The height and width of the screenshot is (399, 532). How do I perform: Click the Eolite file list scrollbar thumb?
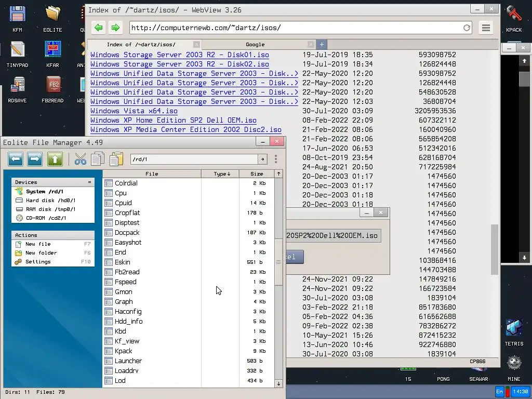pos(278,262)
